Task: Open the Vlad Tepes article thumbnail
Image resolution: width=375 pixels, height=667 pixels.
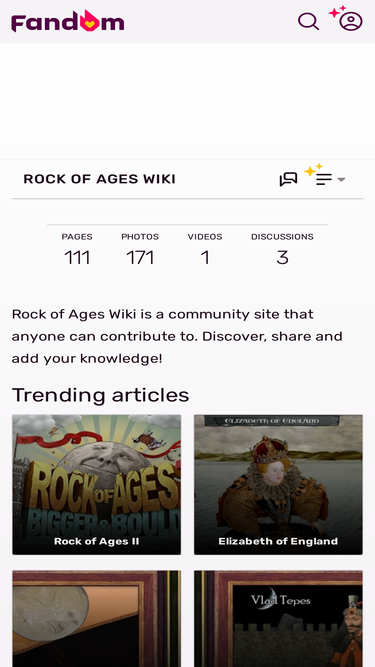Action: pyautogui.click(x=278, y=619)
